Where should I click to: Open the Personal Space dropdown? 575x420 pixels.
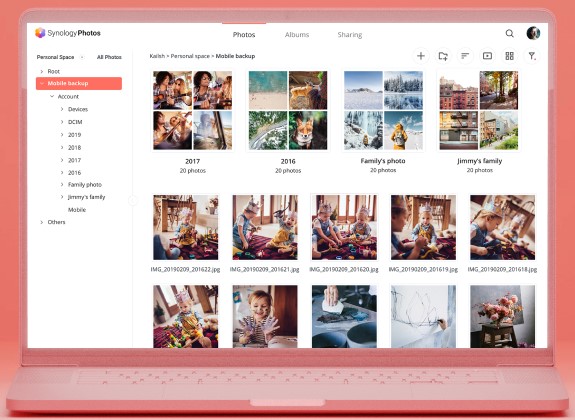point(60,57)
